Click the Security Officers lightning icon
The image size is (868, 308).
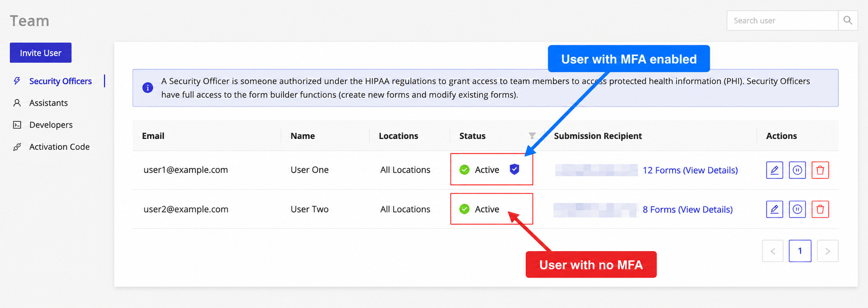[x=17, y=81]
